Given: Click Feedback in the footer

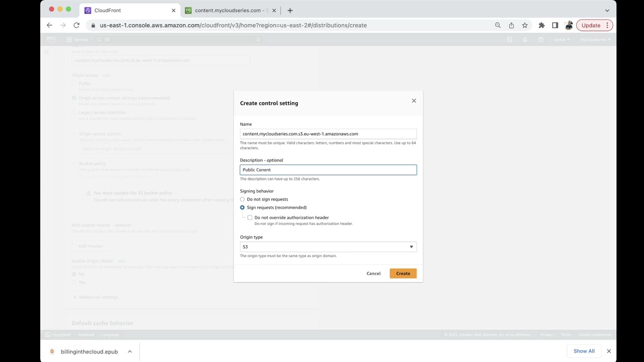Looking at the screenshot, I should point(86,335).
